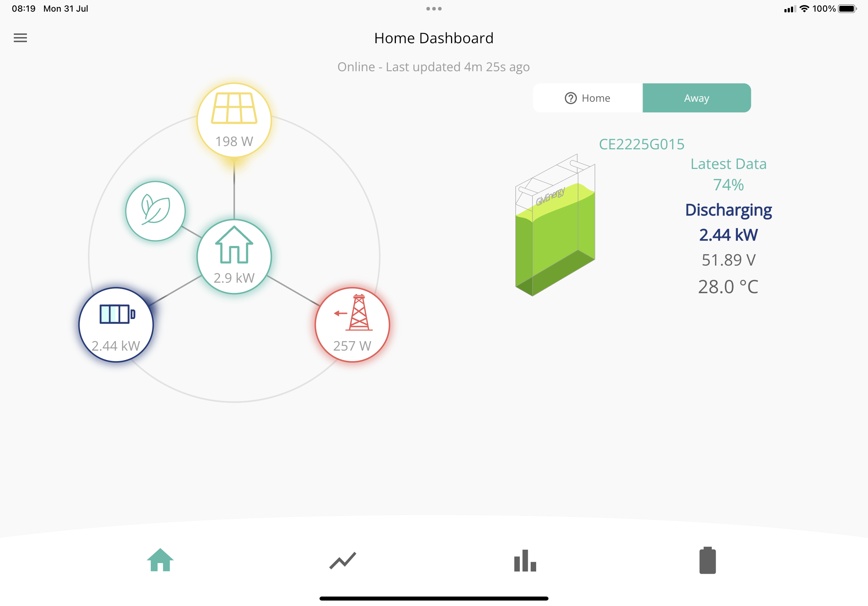This screenshot has width=868, height=606.
Task: Tap the Online last updated status line
Action: tap(434, 67)
